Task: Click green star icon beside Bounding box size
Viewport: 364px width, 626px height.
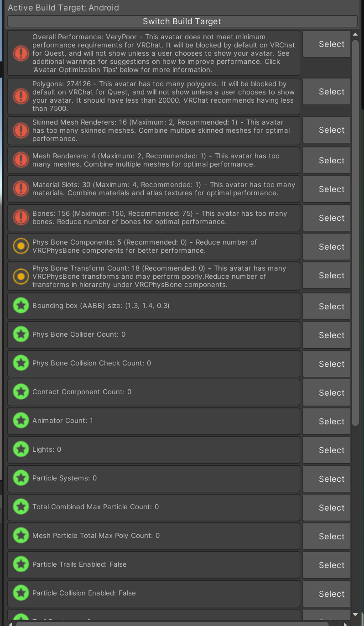Action: [x=21, y=306]
